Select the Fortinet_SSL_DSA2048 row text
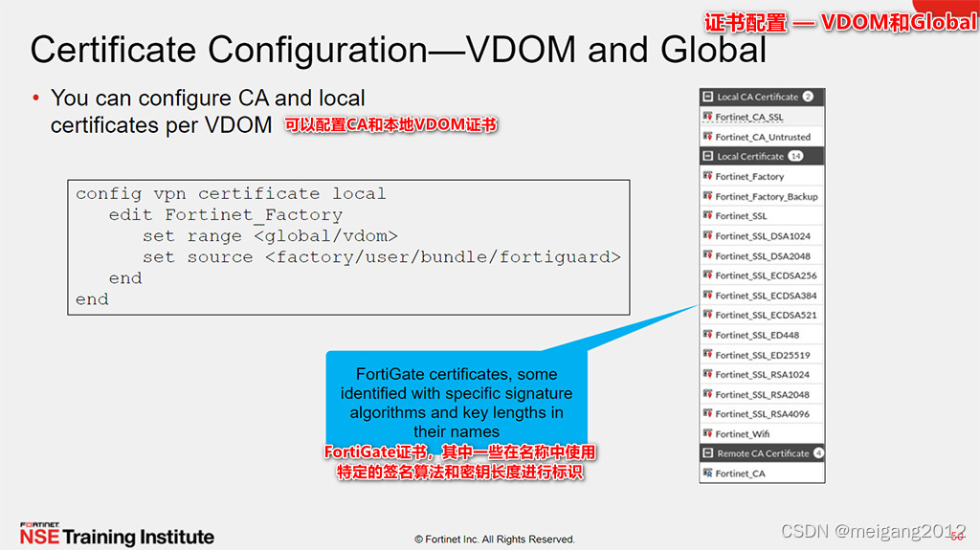Screen dimensions: 980x550 (x=763, y=256)
